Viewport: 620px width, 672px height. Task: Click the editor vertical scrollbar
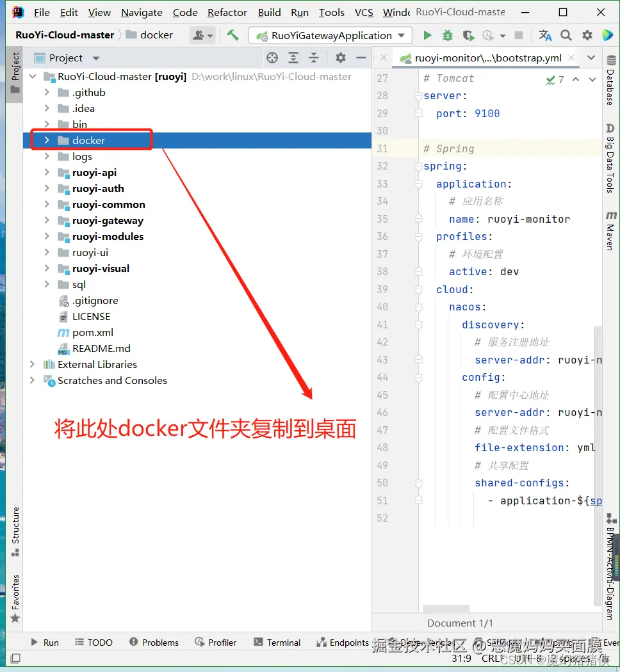(598, 465)
